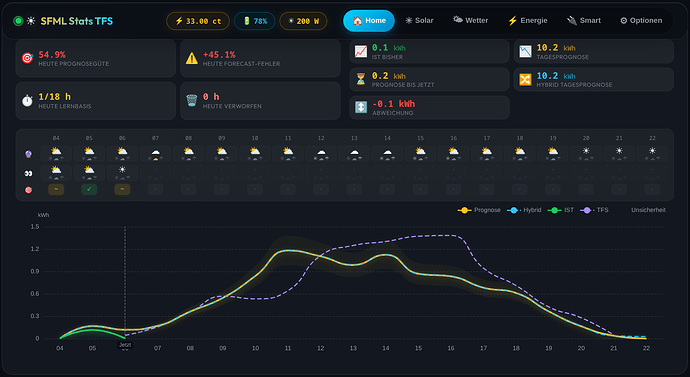Viewport: 690px width, 377px height.
Task: Click the stopwatch Lernbasis icon
Action: 27,101
